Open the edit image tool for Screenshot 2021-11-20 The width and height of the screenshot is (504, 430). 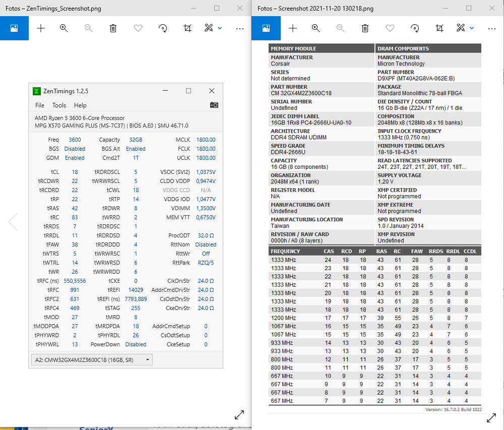click(x=460, y=29)
